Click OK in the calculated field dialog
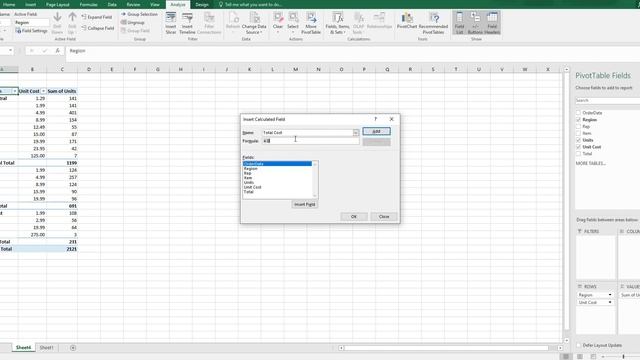Image resolution: width=640 pixels, height=360 pixels. coord(354,217)
